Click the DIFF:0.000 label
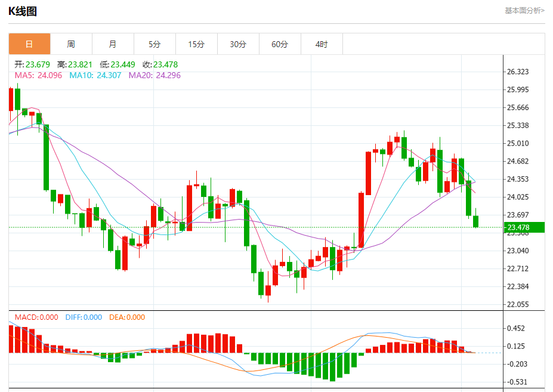The height and width of the screenshot is (392, 553). pos(84,317)
